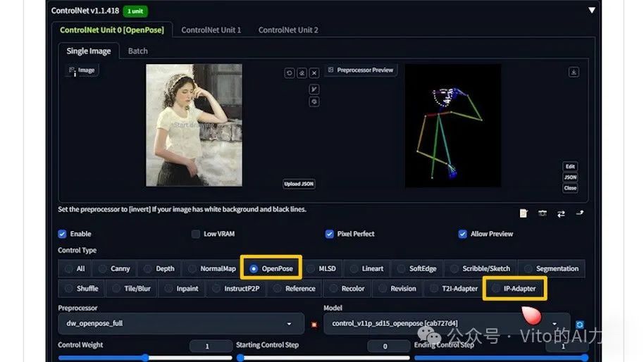Screen dimensions: 644x362
Task: Select the Reference control type
Action: 295,289
